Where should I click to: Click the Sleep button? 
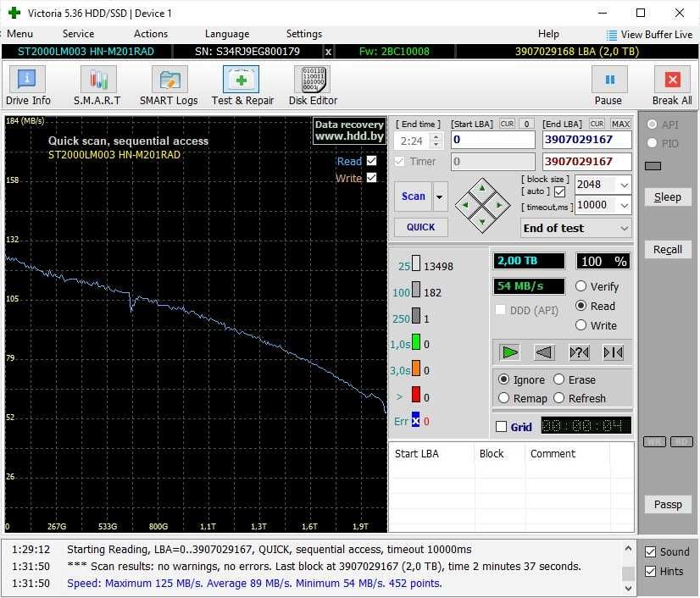[668, 197]
